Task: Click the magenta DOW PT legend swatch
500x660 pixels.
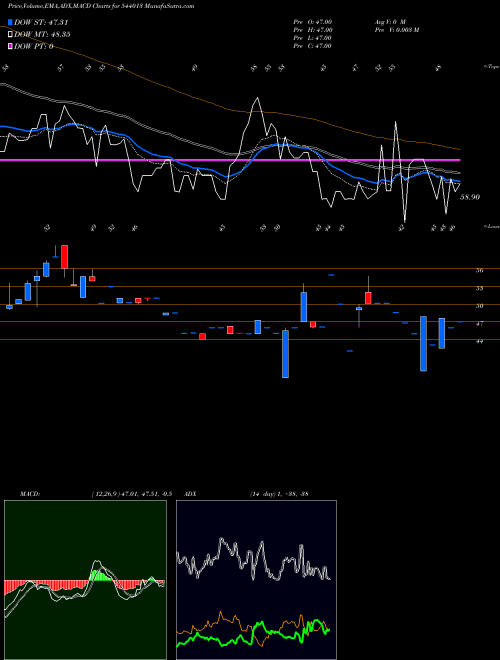Action: pyautogui.click(x=10, y=46)
